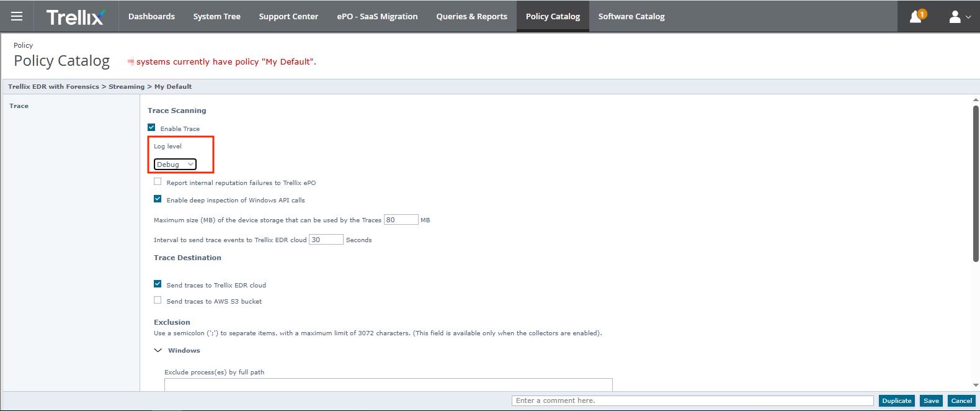This screenshot has width=980, height=411.
Task: Switch to Queries & Reports tab
Action: coord(471,17)
